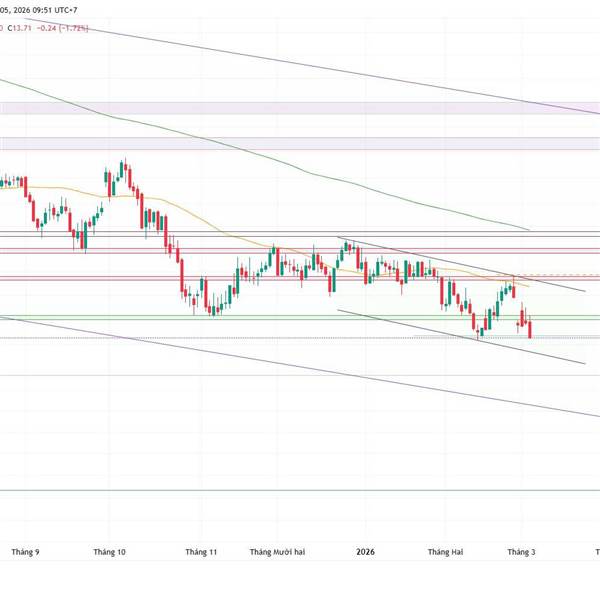The height and width of the screenshot is (600, 600).
Task: Click the 'Tháng 11' time axis label
Action: point(201,552)
